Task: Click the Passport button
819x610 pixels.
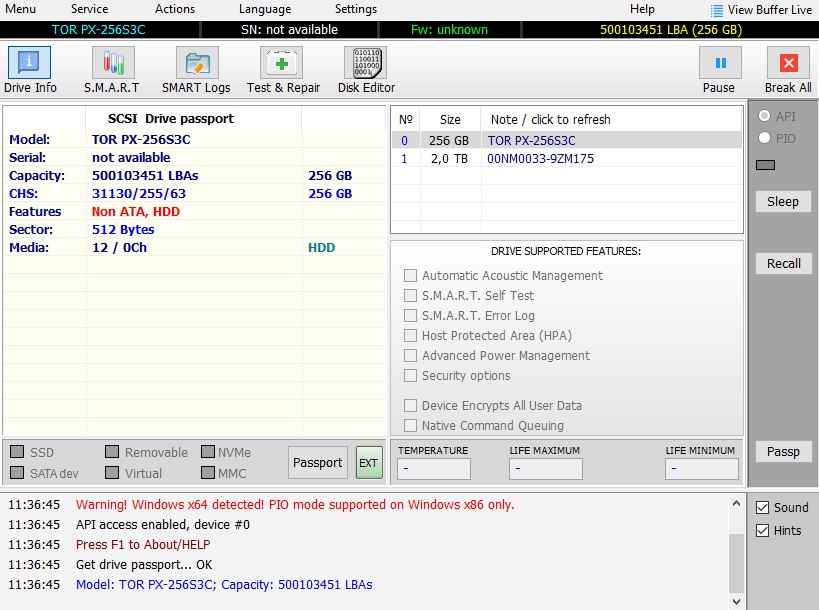Action: (x=317, y=463)
